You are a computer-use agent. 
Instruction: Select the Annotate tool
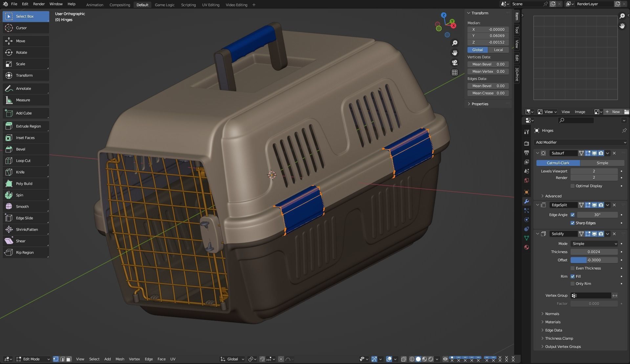26,89
